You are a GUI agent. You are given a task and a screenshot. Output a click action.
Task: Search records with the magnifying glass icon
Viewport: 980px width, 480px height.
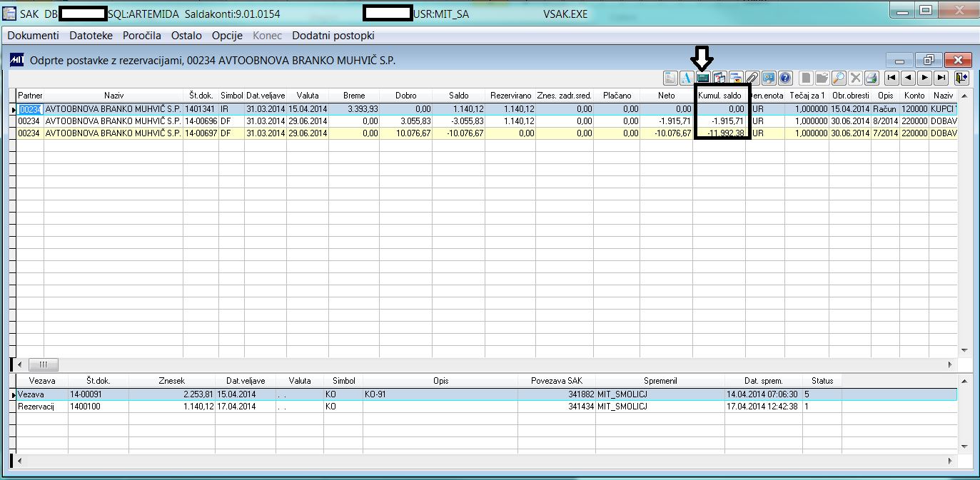pos(839,78)
